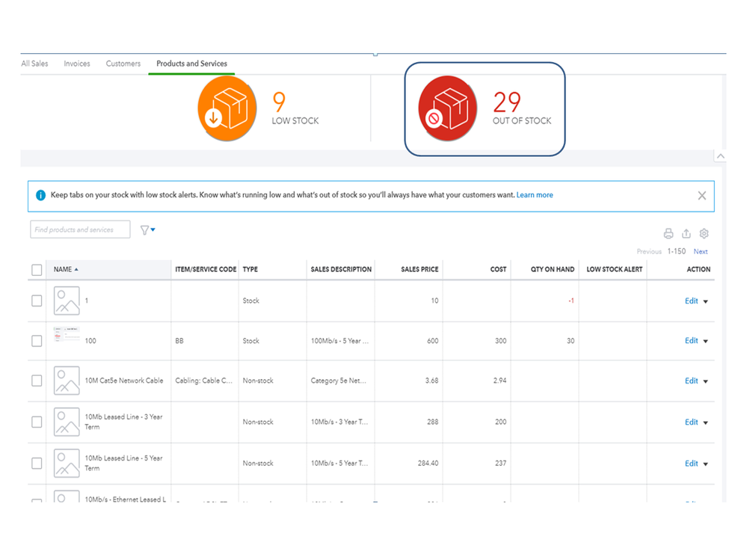
Task: Click Edit for 10Mb Leased Line - 3 Year Term
Action: (x=691, y=422)
